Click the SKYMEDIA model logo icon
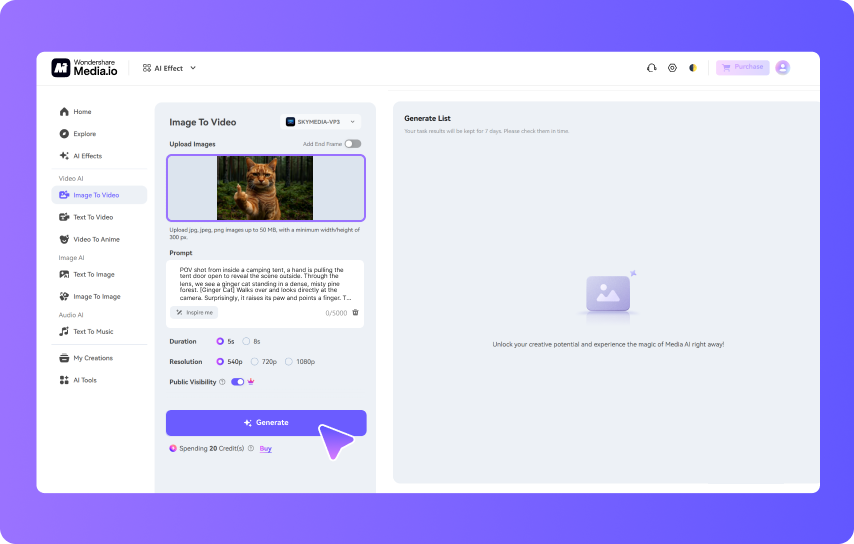This screenshot has height=544, width=854. (290, 122)
